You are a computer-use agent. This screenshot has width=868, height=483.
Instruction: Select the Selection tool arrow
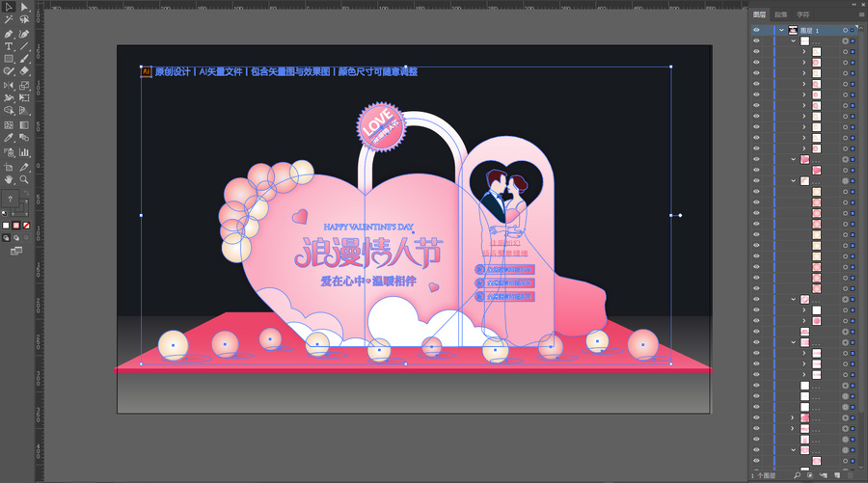pos(9,7)
